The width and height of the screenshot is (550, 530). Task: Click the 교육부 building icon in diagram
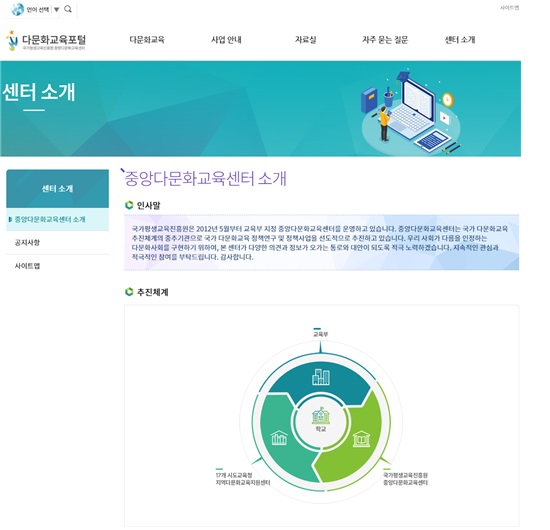click(321, 377)
